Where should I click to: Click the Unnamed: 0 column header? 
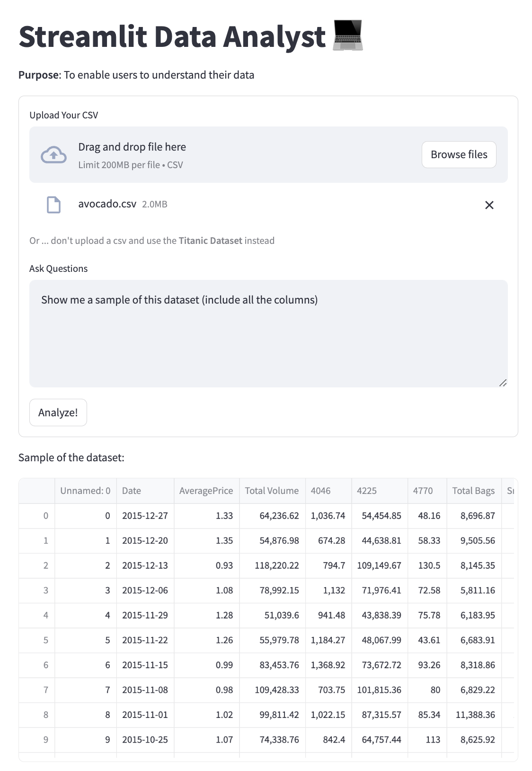tap(85, 491)
